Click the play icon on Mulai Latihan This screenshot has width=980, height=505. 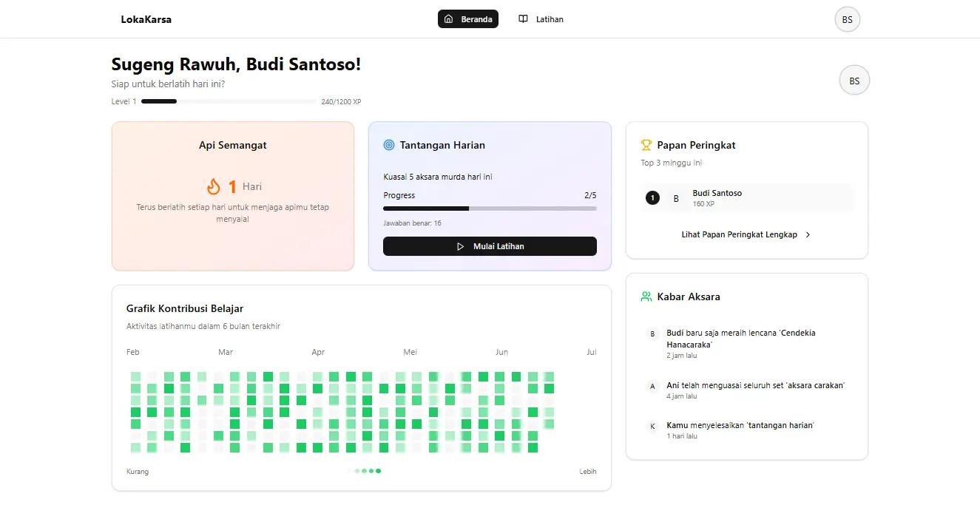click(x=461, y=246)
